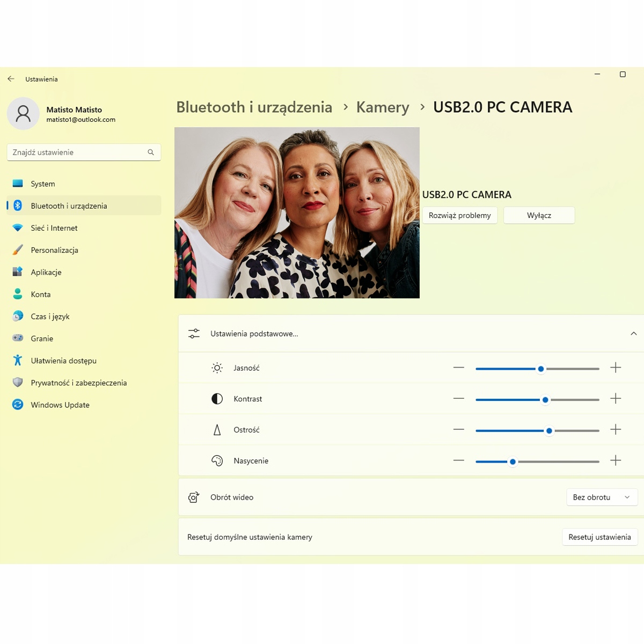Click the Resetuj ustawienia button

599,537
